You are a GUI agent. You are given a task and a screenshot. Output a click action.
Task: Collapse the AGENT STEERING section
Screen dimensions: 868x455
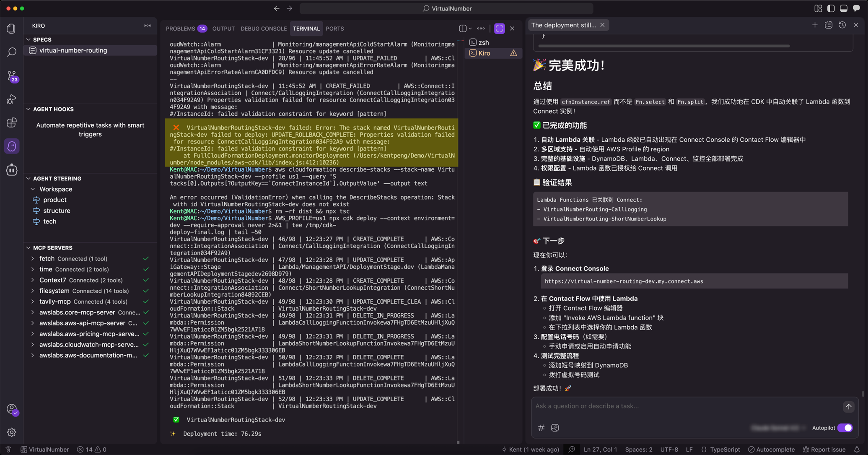[x=29, y=179]
